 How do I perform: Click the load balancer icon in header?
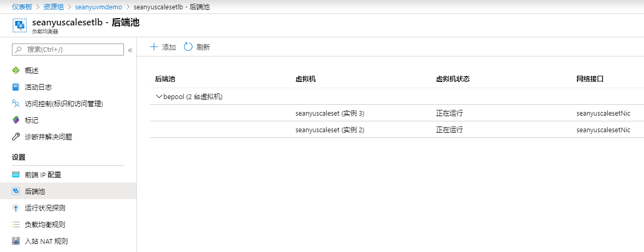pos(20,26)
